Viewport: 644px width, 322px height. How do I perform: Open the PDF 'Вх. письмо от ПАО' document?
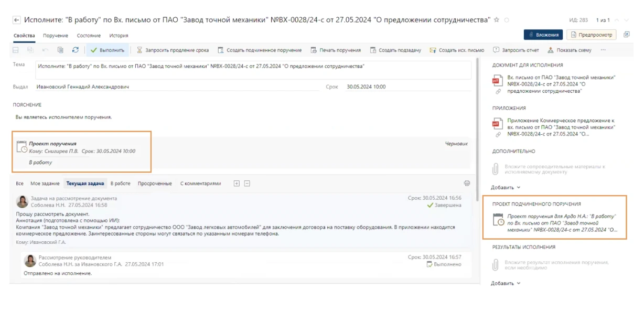561,84
